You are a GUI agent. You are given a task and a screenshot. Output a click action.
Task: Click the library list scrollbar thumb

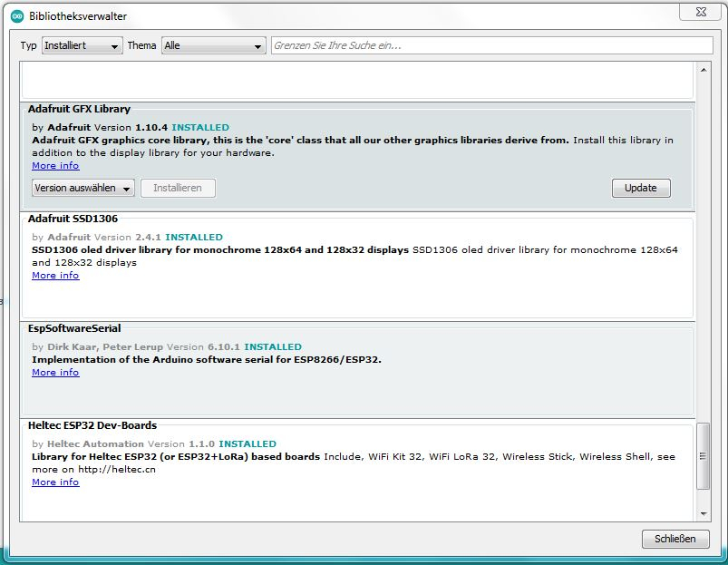coord(704,457)
